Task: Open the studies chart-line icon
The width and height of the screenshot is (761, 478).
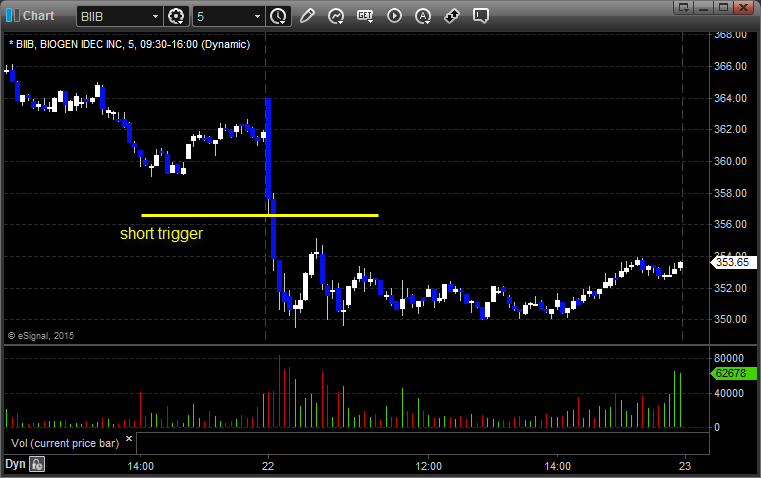Action: (x=336, y=16)
